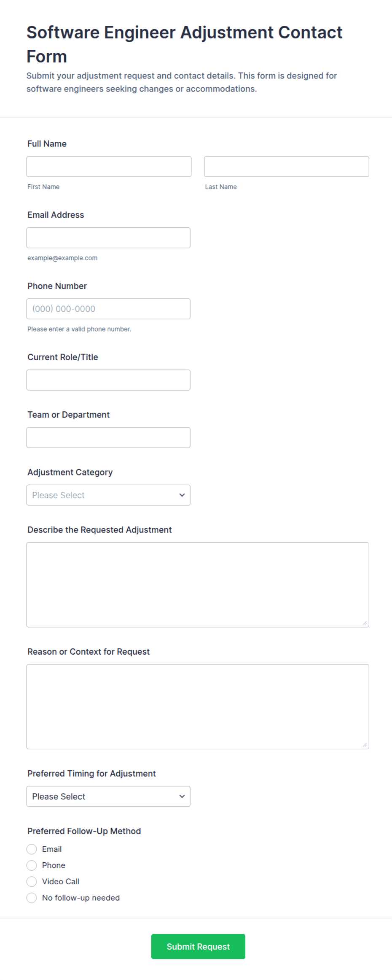Focus the Email Address field
The image size is (392, 980).
click(x=108, y=238)
